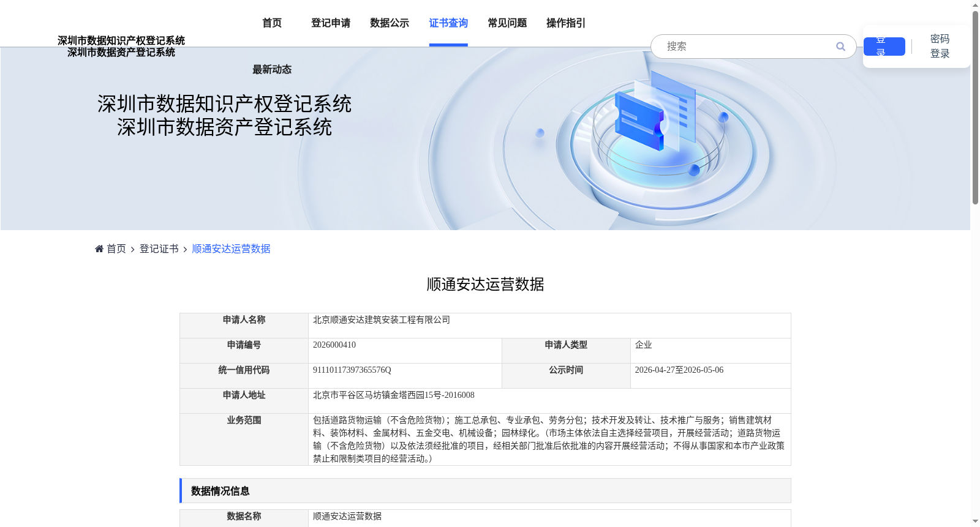Click the home icon in breadcrumb
The height and width of the screenshot is (527, 980).
click(99, 249)
